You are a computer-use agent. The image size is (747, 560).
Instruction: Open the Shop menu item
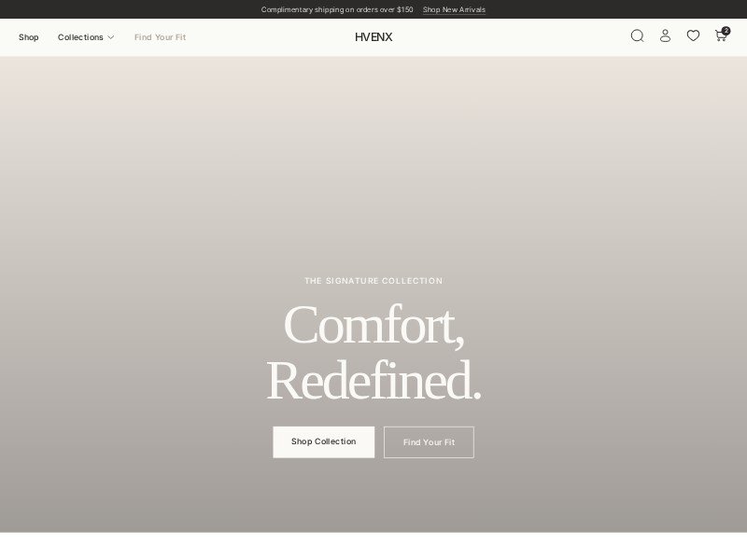point(29,37)
